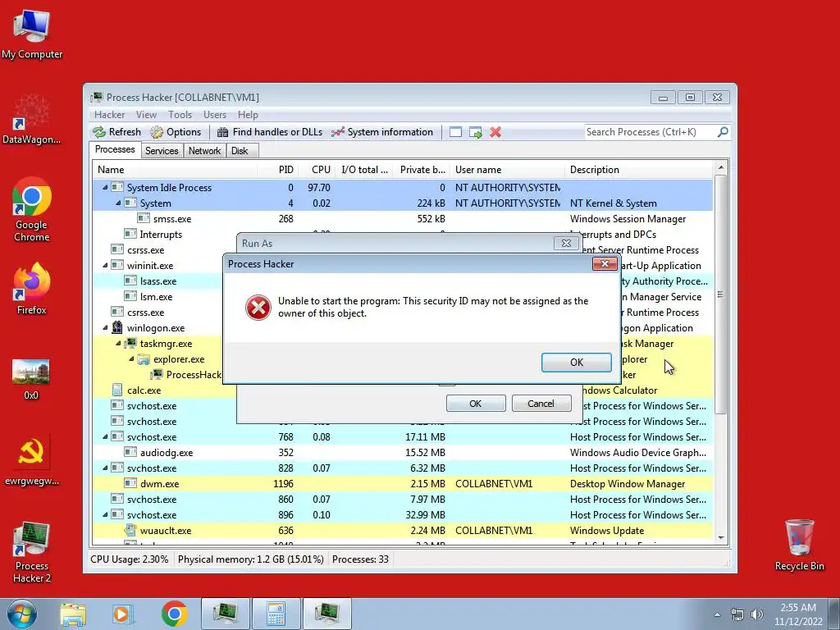
Task: Click the red X kill window icon
Action: tap(495, 132)
